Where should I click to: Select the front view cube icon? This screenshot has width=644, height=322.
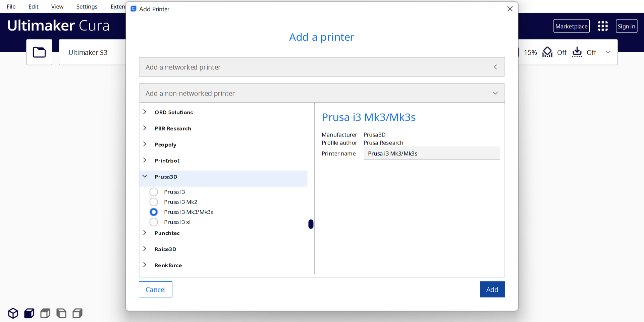(x=29, y=313)
